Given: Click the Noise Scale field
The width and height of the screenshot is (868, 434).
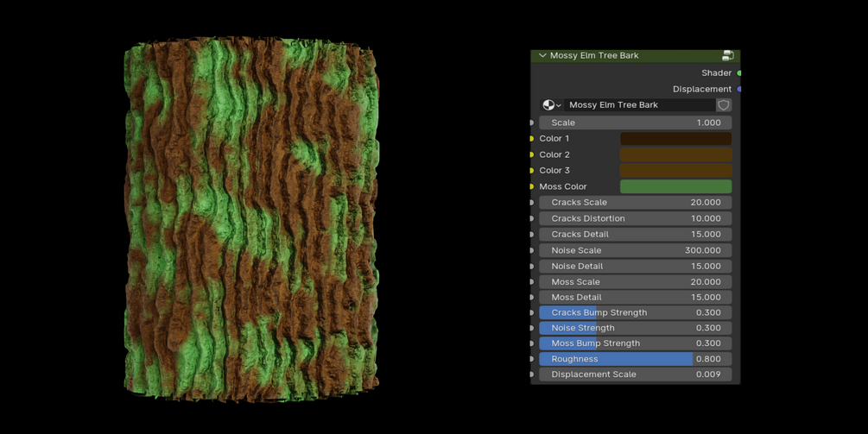Looking at the screenshot, I should click(636, 250).
